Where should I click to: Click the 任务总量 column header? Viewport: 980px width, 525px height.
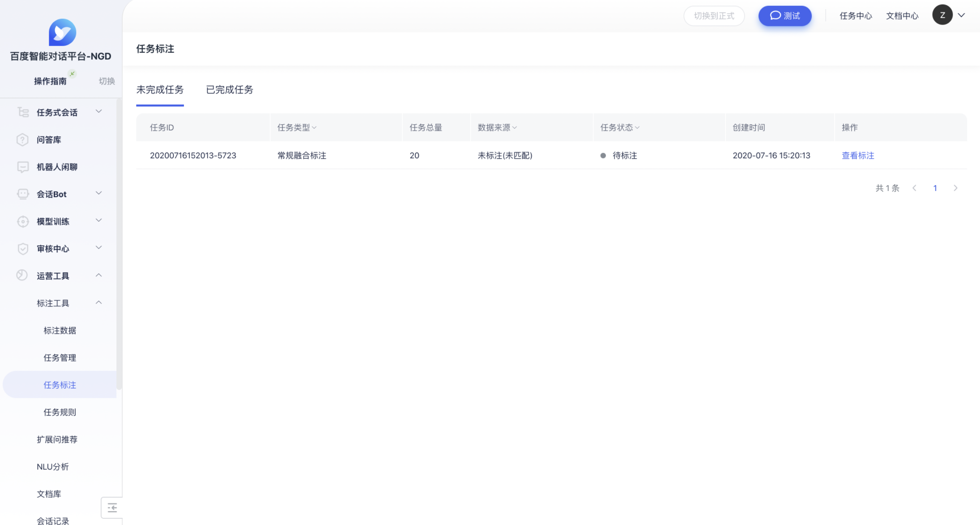pyautogui.click(x=426, y=127)
